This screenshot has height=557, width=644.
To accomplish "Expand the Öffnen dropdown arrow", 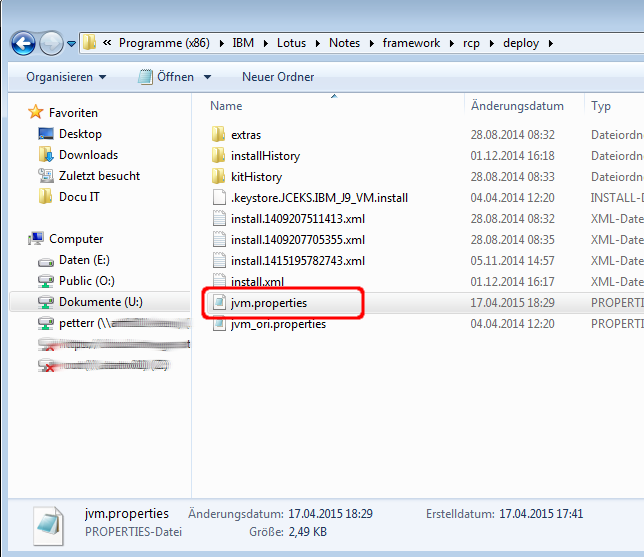I will [x=208, y=77].
